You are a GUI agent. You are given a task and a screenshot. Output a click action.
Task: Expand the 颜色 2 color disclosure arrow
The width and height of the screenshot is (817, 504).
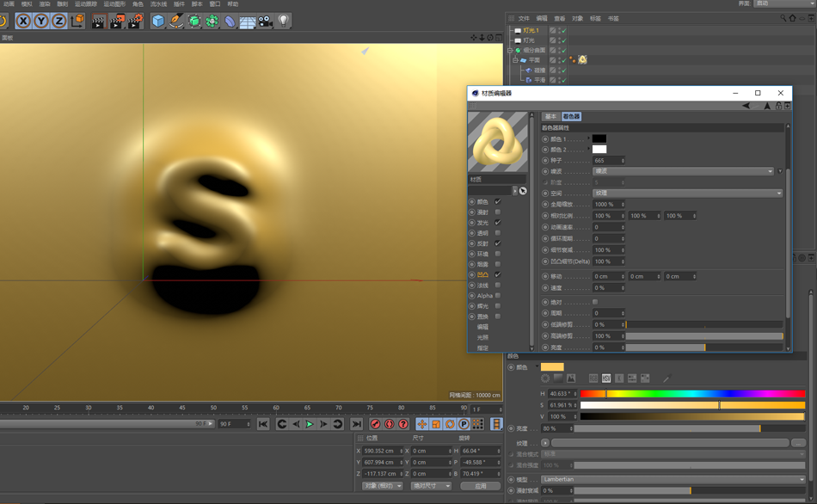[589, 149]
